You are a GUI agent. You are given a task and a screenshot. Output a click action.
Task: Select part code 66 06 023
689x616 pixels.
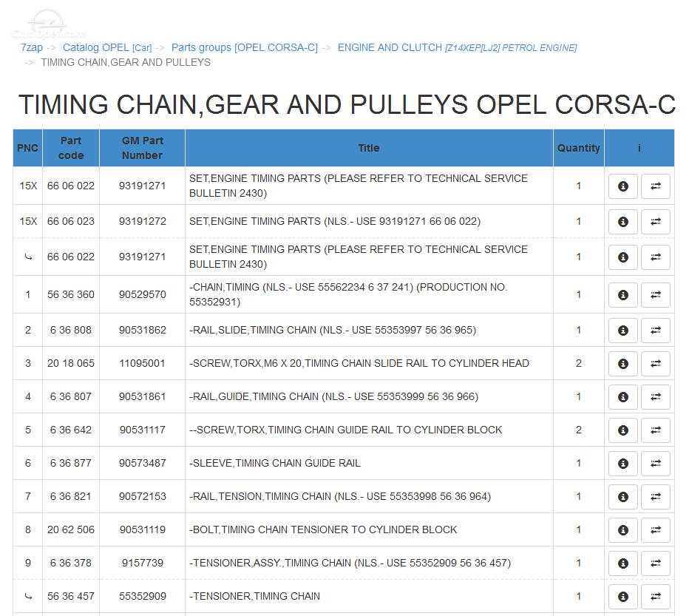pos(71,221)
